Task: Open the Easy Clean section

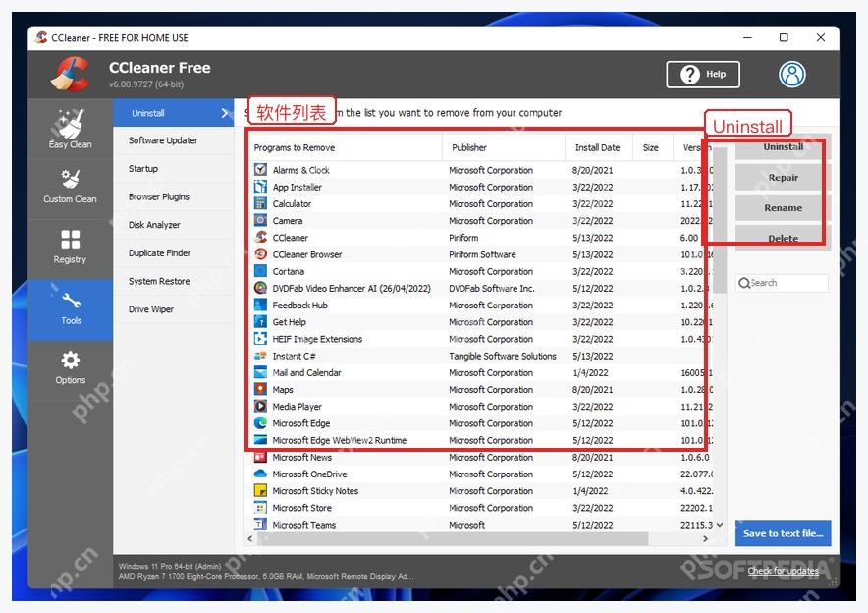Action: [x=71, y=130]
